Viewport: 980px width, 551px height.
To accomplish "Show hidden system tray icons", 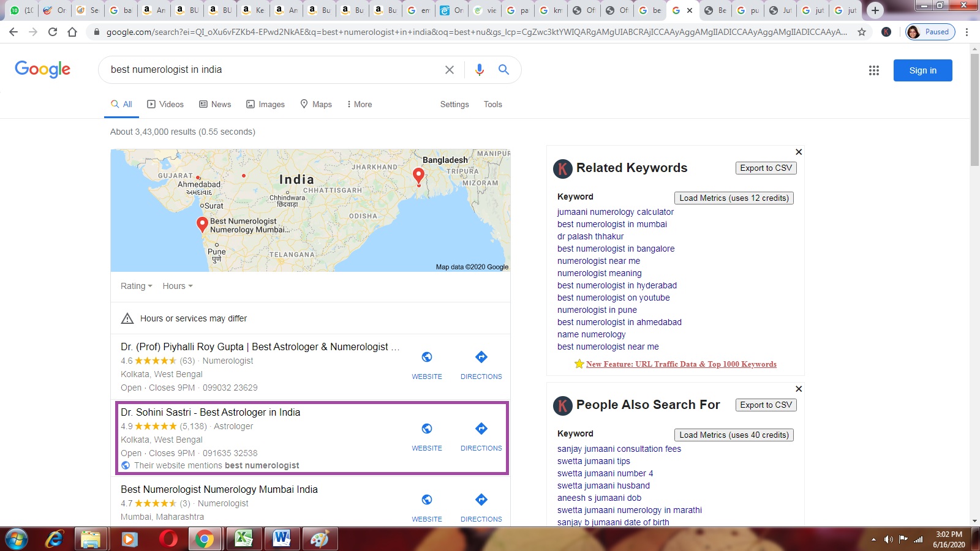I will (x=873, y=539).
